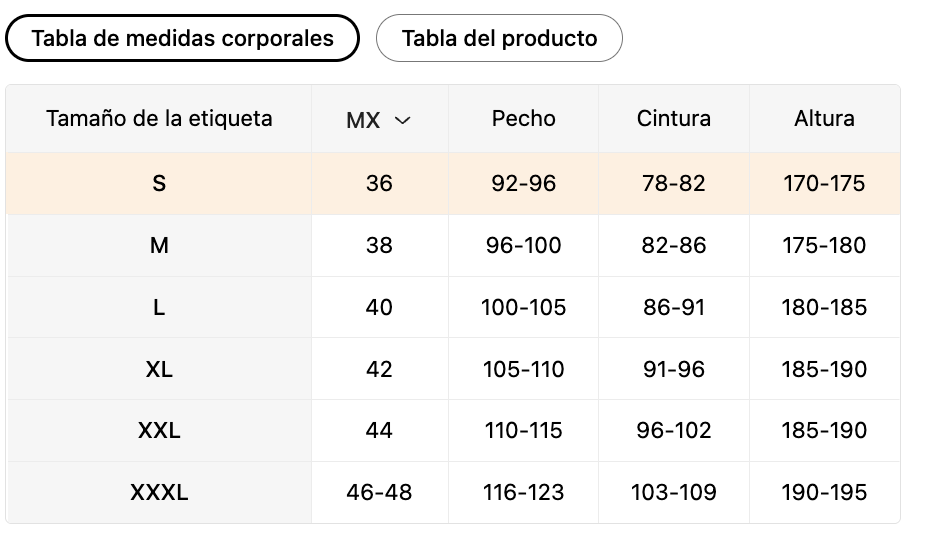Click the highlighted 170-175 height cell

point(824,184)
